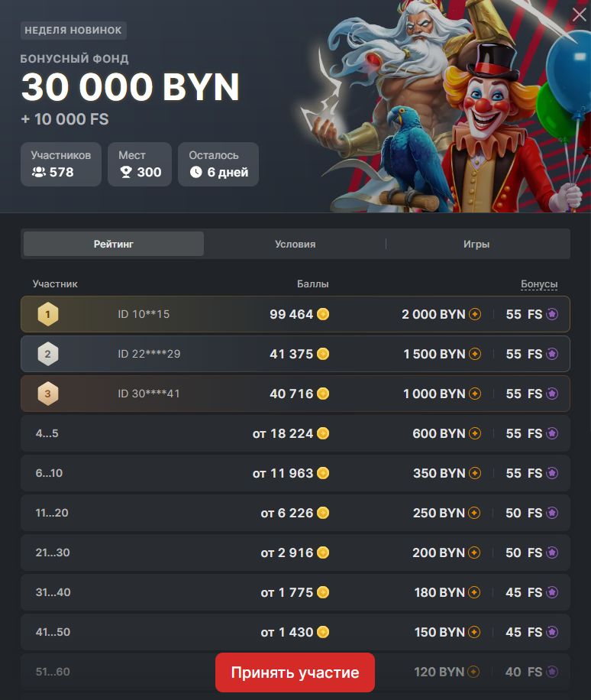Click the BYN plus icon beside 600 BYN
The image size is (591, 700).
[475, 433]
